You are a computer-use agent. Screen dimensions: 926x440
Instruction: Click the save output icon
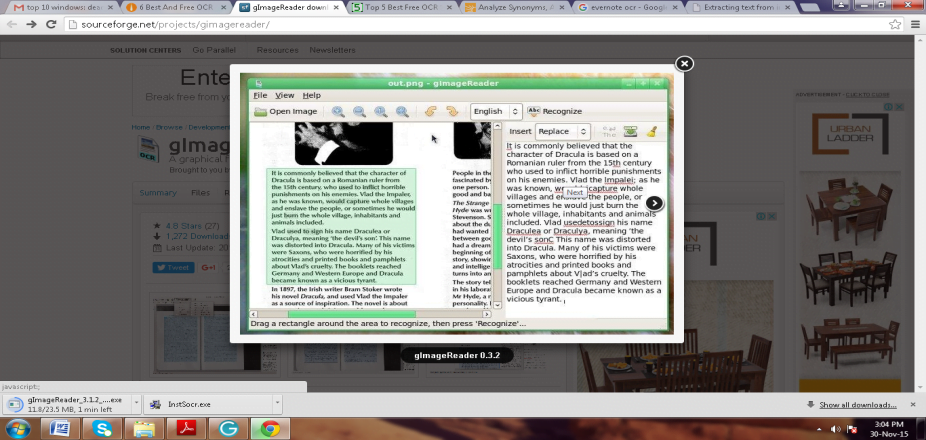(x=631, y=131)
